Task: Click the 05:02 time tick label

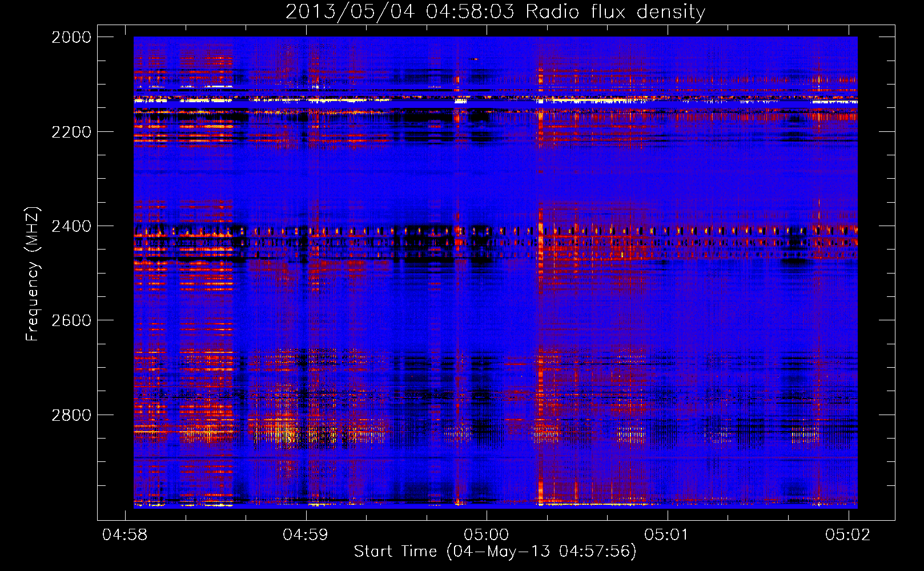Action: click(849, 535)
